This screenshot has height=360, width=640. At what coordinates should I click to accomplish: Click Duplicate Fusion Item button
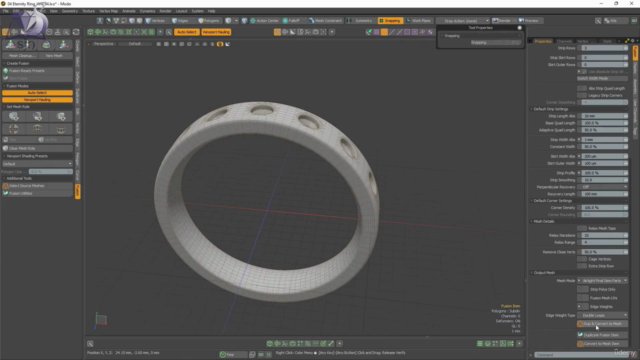click(602, 335)
